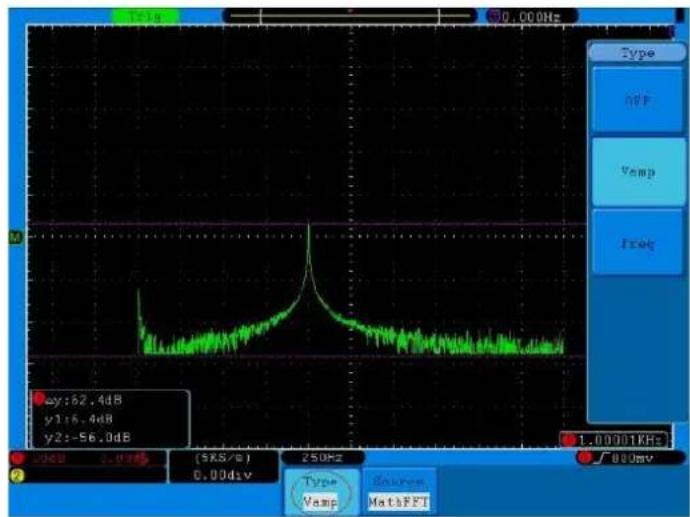
Task: Click the 0.000Hz readout at top
Action: [532, 17]
